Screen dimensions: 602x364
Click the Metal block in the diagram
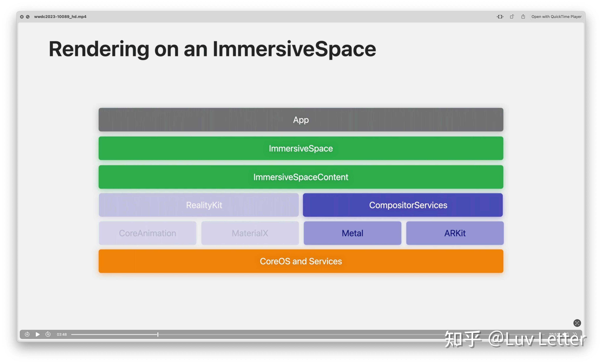coord(352,233)
